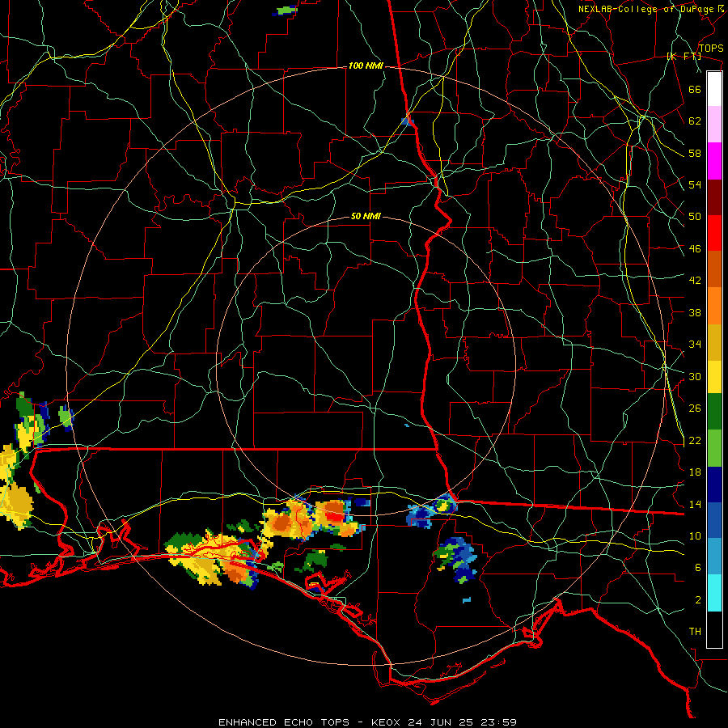This screenshot has height=728, width=728.
Task: Click the gold legend band above 34
Action: click(714, 342)
